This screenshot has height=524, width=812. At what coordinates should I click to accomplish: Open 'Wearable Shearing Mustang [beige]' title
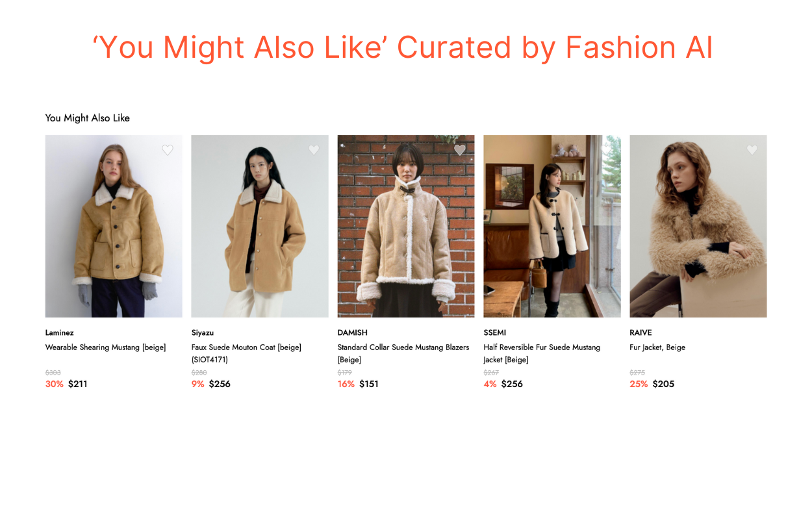coord(105,347)
